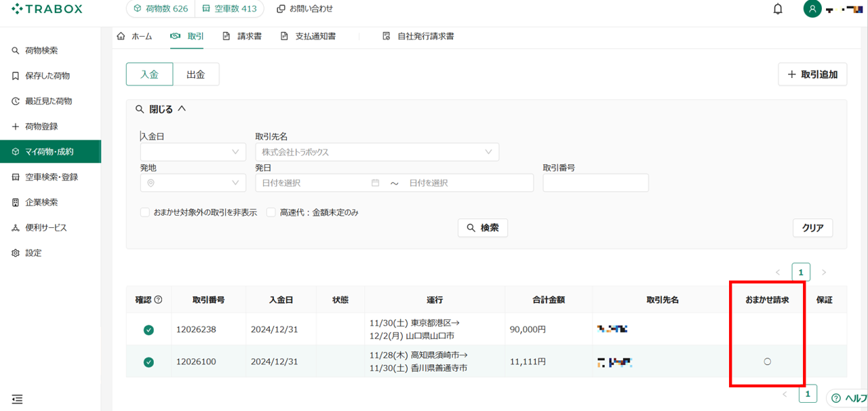Image resolution: width=868 pixels, height=411 pixels.
Task: Click transaction number 12026238
Action: coord(196,330)
